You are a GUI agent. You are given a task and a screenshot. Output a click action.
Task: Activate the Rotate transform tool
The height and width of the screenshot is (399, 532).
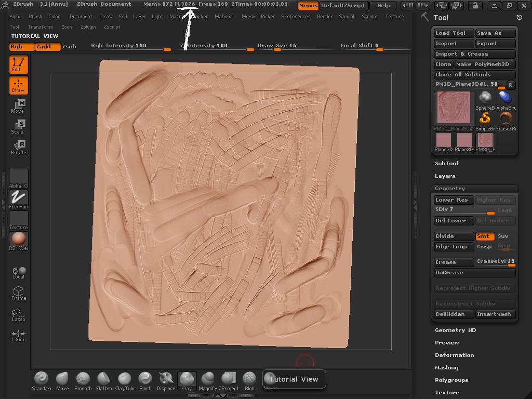pos(18,148)
